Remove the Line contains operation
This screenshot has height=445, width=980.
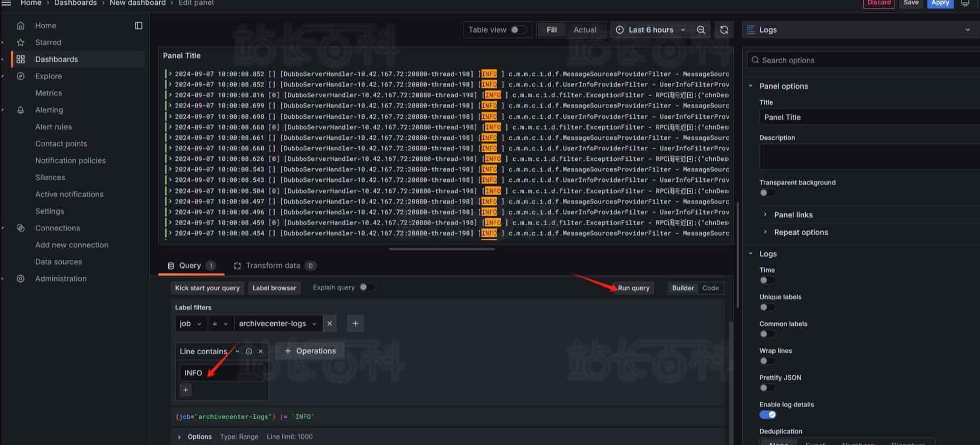pos(261,351)
